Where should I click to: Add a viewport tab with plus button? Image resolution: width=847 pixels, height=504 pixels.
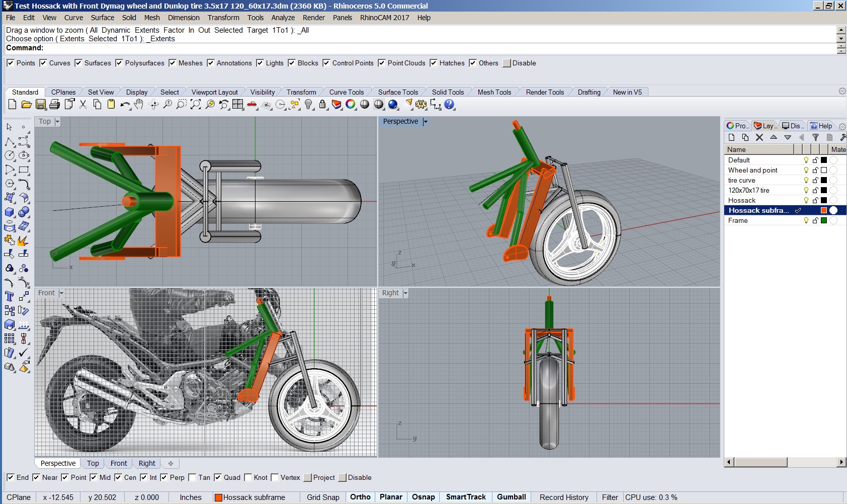point(171,463)
